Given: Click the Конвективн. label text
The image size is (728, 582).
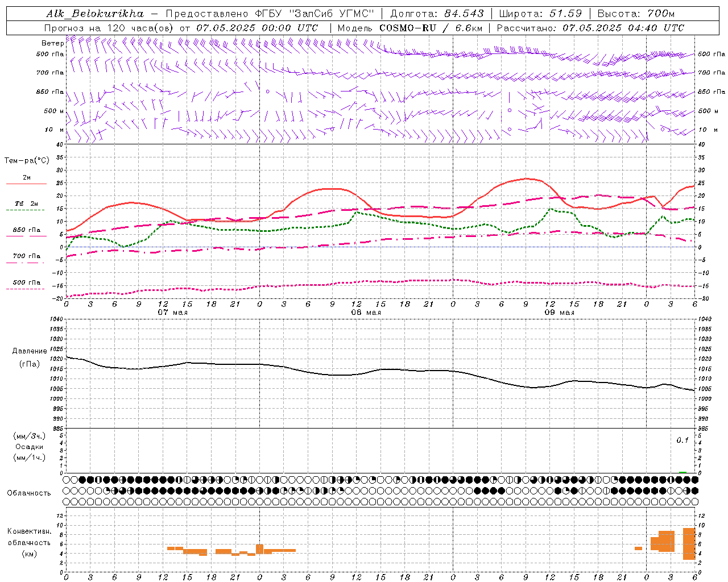Looking at the screenshot, I should pyautogui.click(x=29, y=531).
